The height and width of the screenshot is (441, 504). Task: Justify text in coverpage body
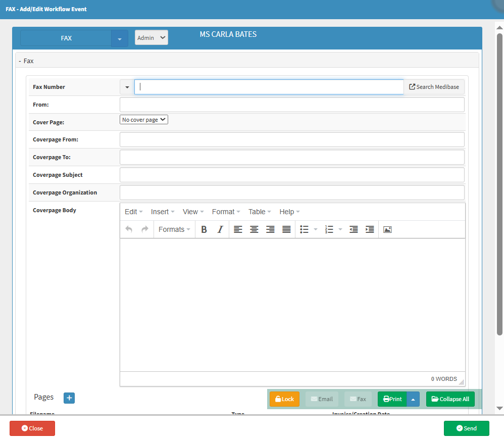pyautogui.click(x=286, y=229)
